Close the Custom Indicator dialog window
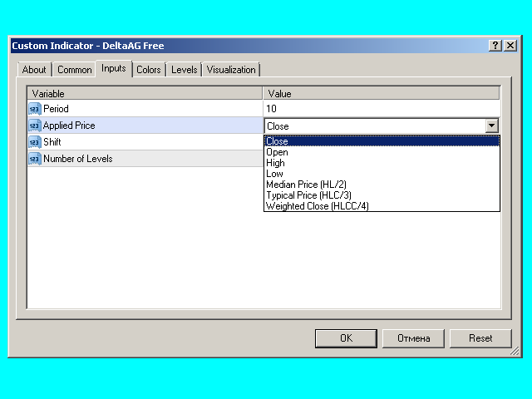Screen dimensions: 532x399 [511, 46]
